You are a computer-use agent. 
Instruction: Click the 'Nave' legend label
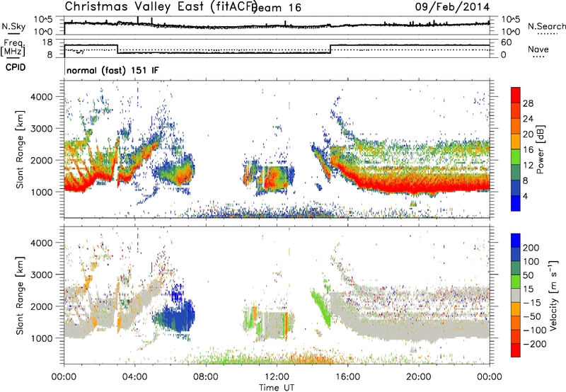[x=538, y=50]
